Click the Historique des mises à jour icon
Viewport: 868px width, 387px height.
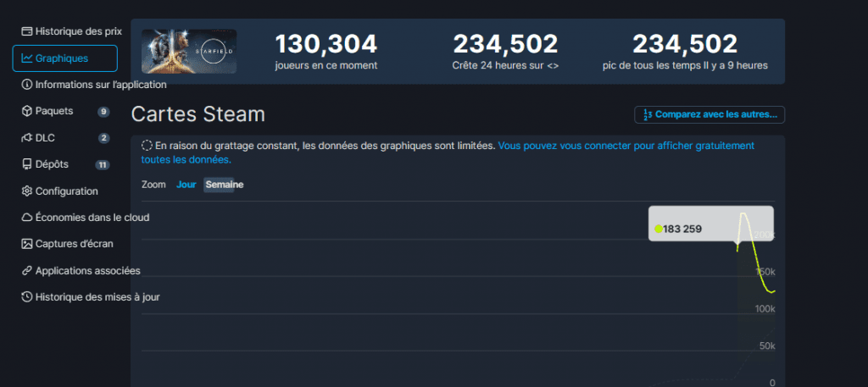pos(27,297)
